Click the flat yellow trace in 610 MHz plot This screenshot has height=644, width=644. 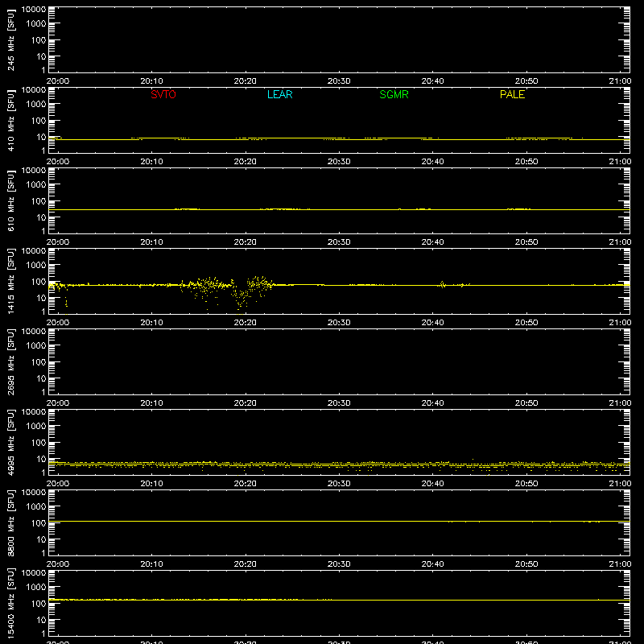coord(339,209)
